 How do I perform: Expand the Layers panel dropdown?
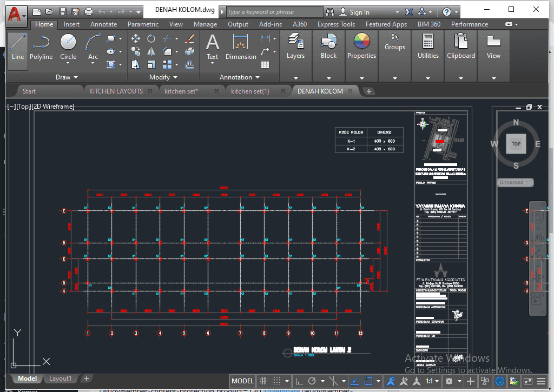pyautogui.click(x=295, y=77)
